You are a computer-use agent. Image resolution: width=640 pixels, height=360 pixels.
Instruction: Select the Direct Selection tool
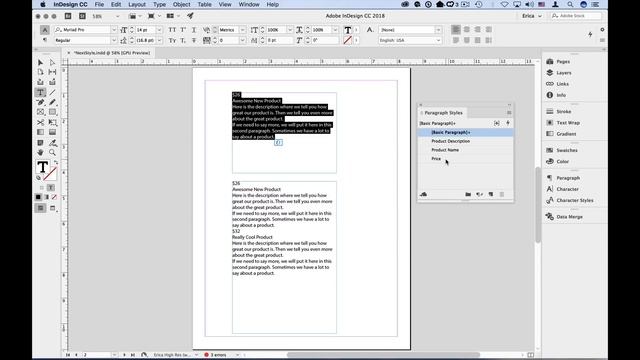[x=52, y=62]
